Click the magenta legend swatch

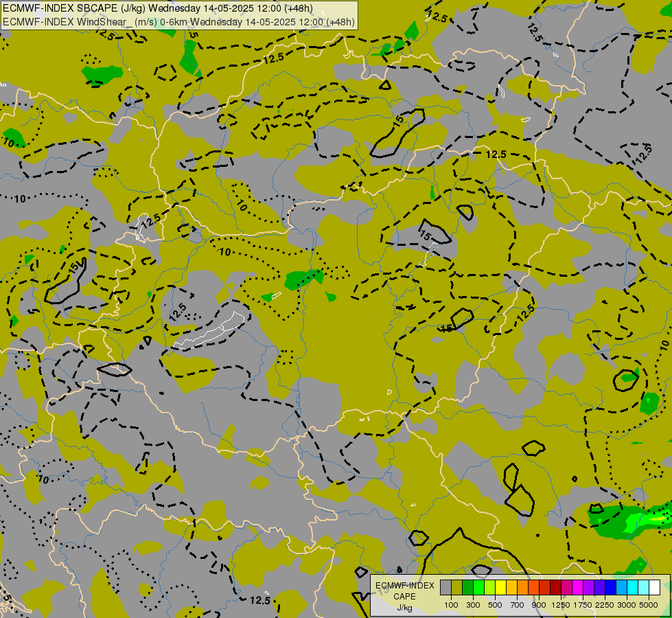pos(578,587)
